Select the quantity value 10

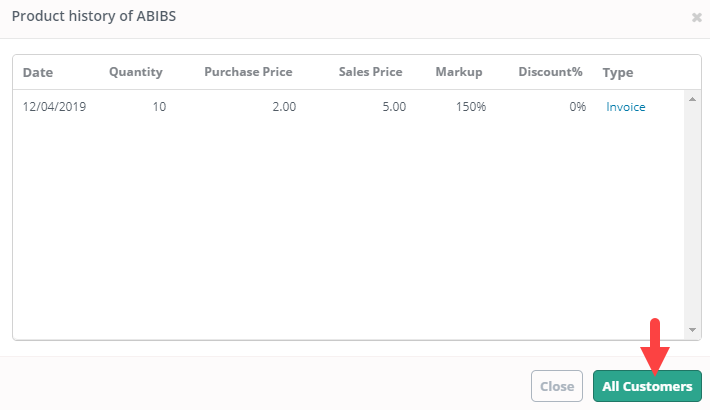(159, 107)
